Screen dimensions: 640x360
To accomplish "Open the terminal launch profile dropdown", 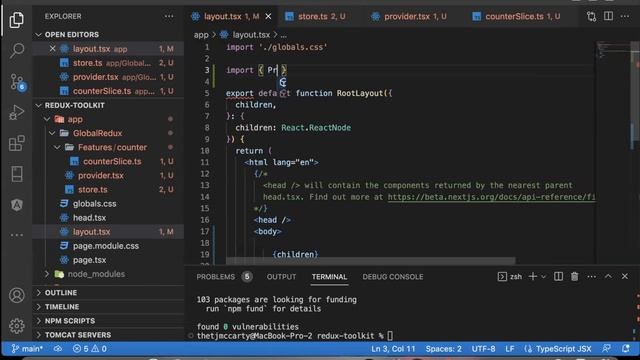I will point(544,277).
